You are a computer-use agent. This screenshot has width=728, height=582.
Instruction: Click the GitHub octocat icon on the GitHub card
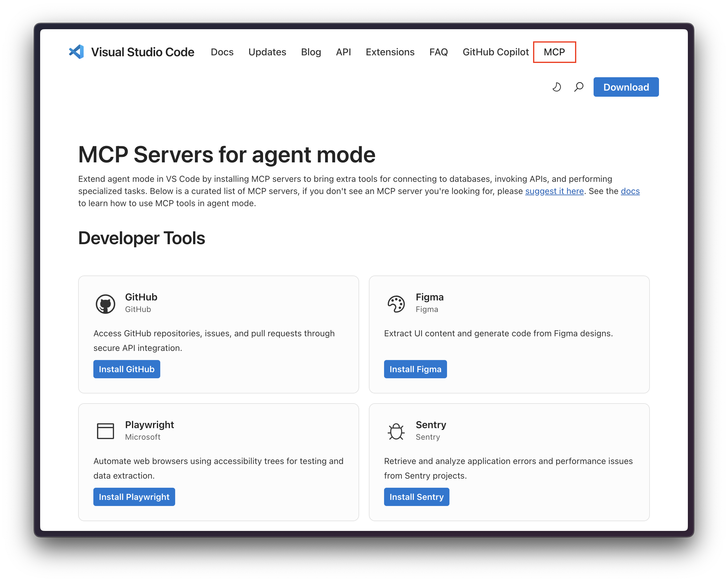click(x=105, y=303)
